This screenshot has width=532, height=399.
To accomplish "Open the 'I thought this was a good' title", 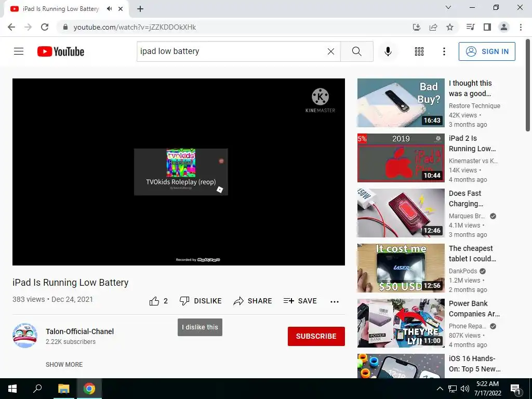I will point(470,88).
